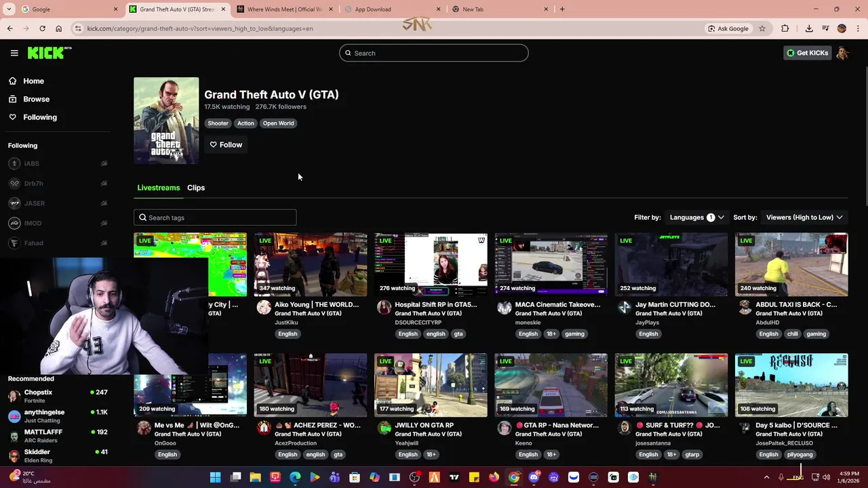Open SURF & TURF stream thumbnail
Screen dimensions: 868x488
671,385
